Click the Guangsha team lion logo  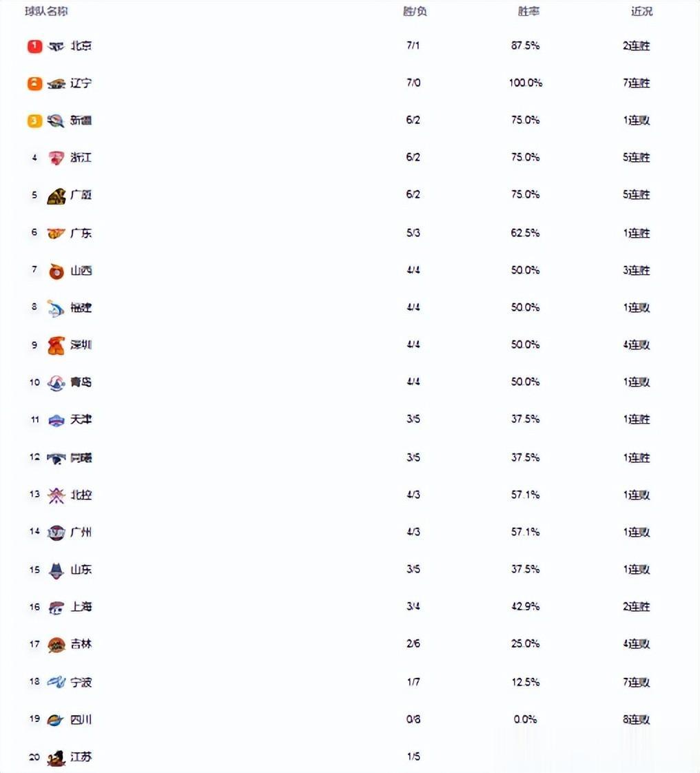[x=56, y=196]
